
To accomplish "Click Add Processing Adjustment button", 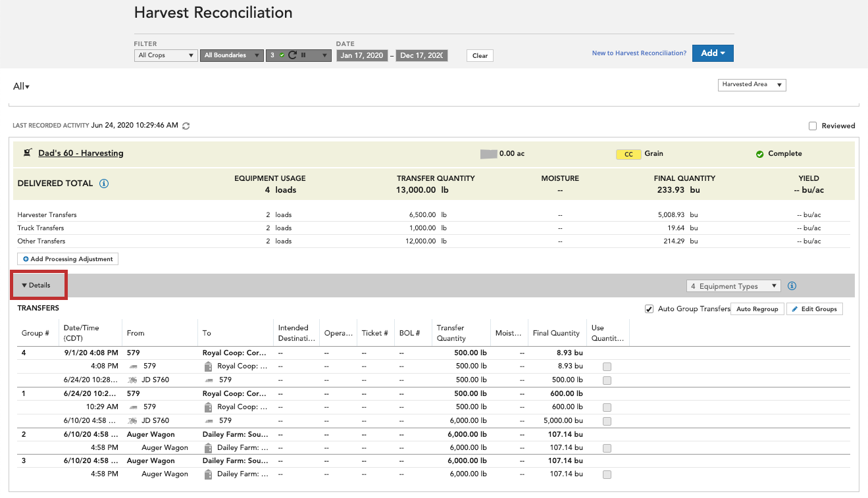I will 68,259.
